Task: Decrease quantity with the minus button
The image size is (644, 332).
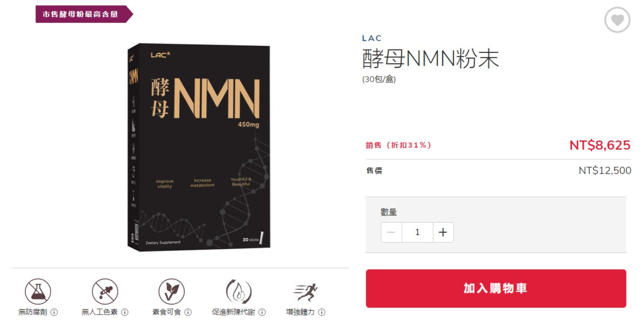Action: click(391, 232)
